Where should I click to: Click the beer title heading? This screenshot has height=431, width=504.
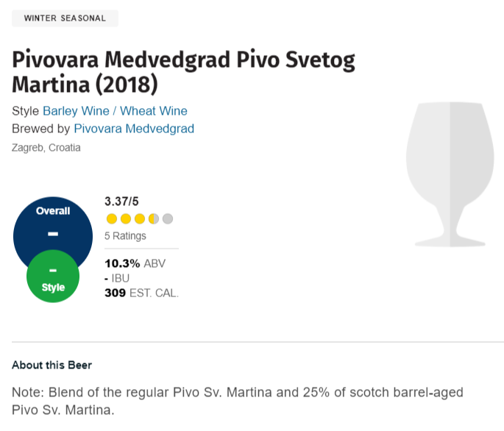coord(183,72)
